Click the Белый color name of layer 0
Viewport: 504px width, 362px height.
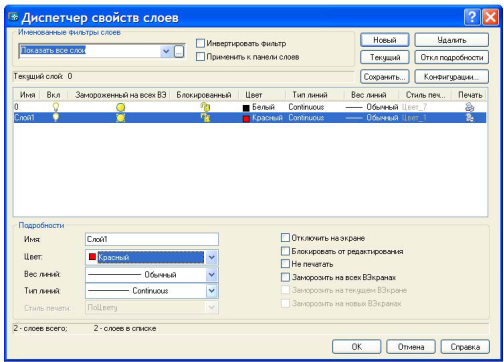(x=263, y=107)
